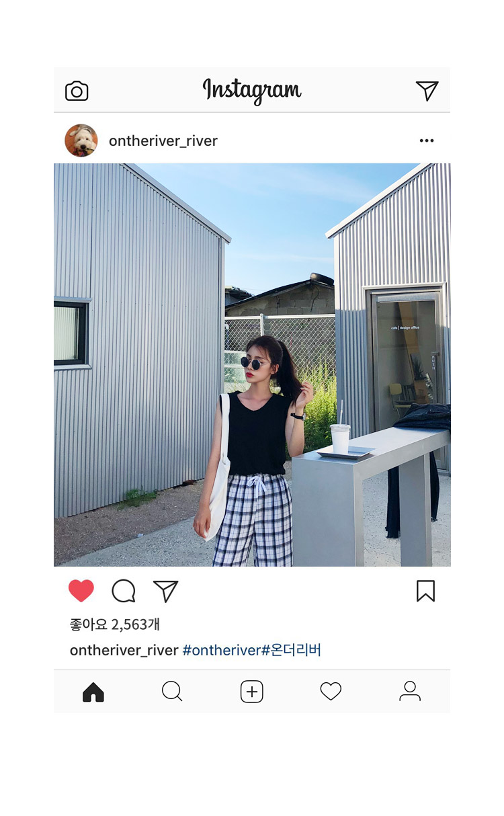View the 좋아요 2,563개 likes count
The image size is (504, 816).
[x=115, y=624]
